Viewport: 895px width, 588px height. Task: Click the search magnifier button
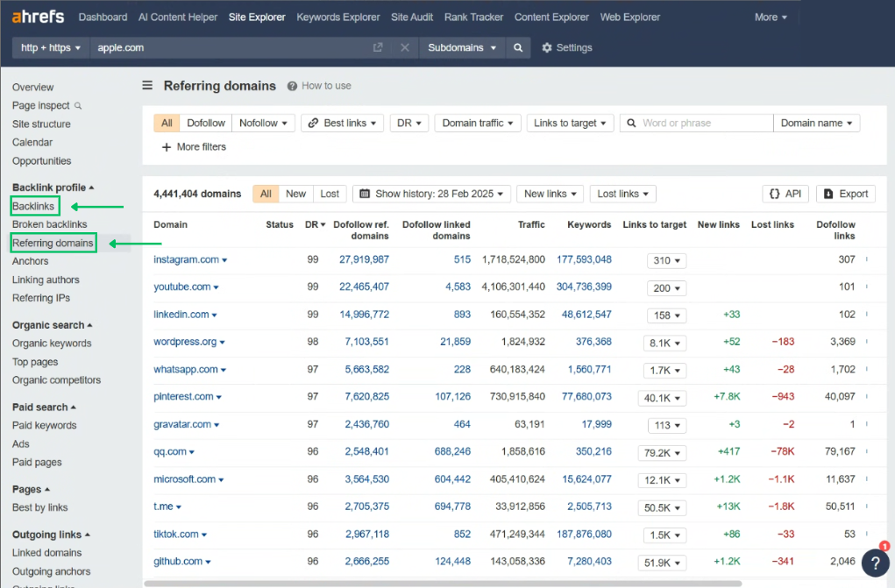click(518, 48)
